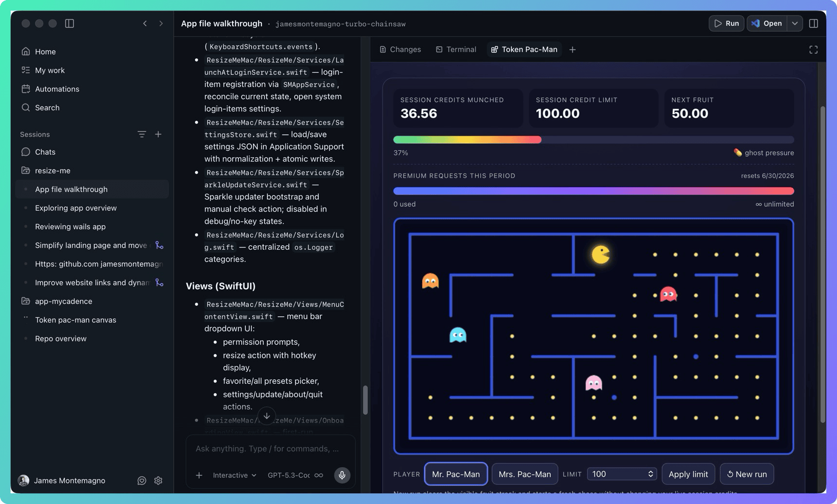
Task: Click jamesmontemagno-turbo-chainsaw repo name
Action: point(340,24)
